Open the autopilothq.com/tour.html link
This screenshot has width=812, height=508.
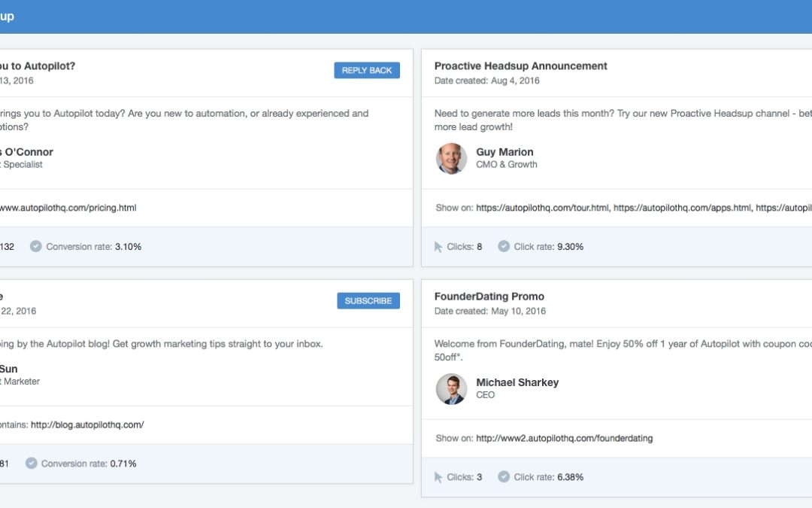click(x=542, y=208)
